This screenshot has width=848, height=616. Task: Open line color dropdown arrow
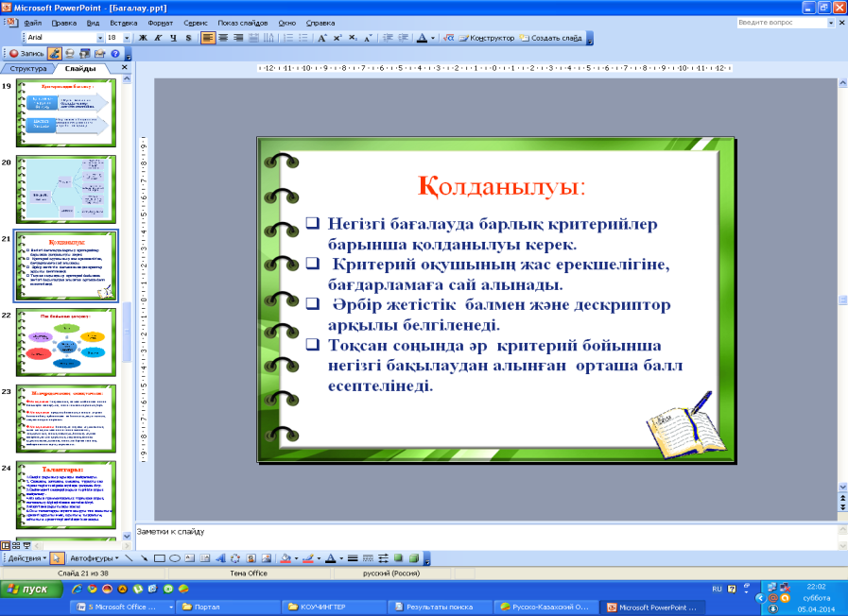pos(319,558)
